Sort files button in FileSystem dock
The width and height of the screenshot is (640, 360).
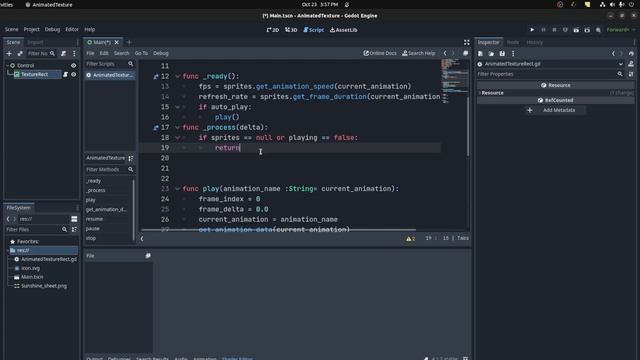(x=74, y=230)
